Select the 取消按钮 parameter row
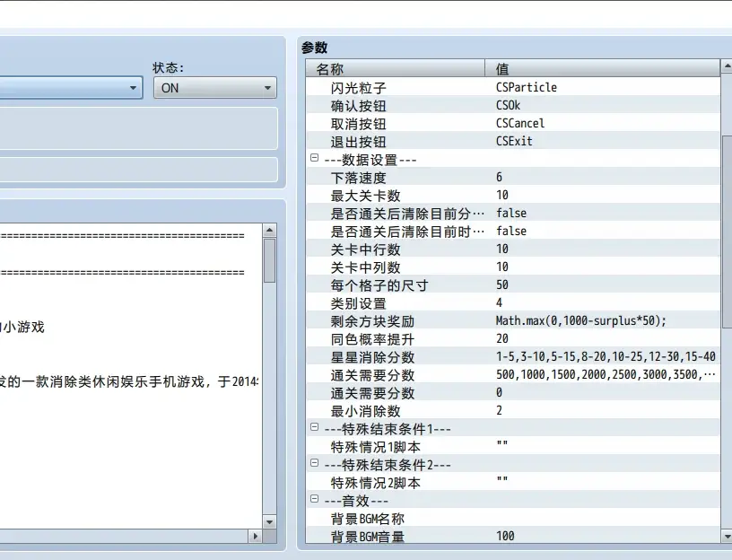The image size is (732, 560). (513, 123)
